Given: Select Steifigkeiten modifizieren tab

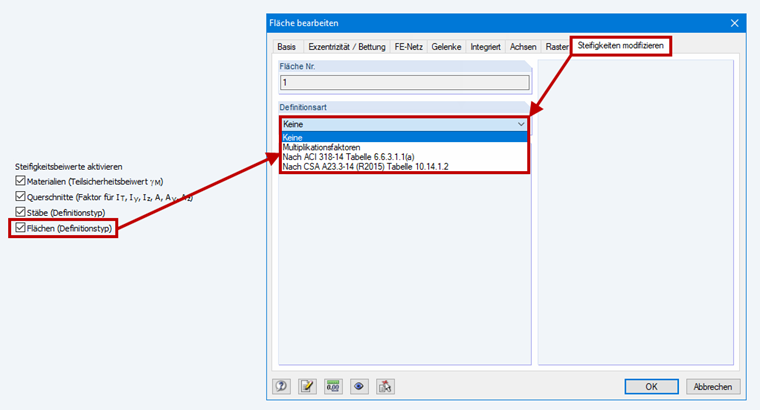Looking at the screenshot, I should tap(620, 46).
